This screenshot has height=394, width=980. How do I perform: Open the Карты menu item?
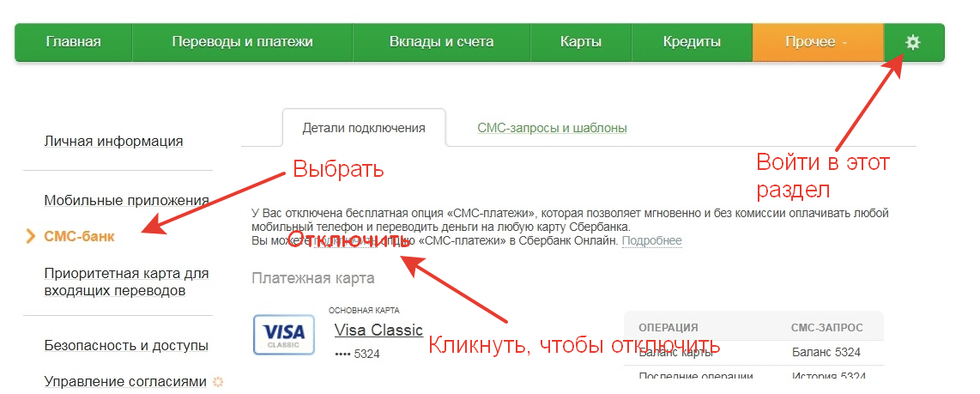coord(581,43)
